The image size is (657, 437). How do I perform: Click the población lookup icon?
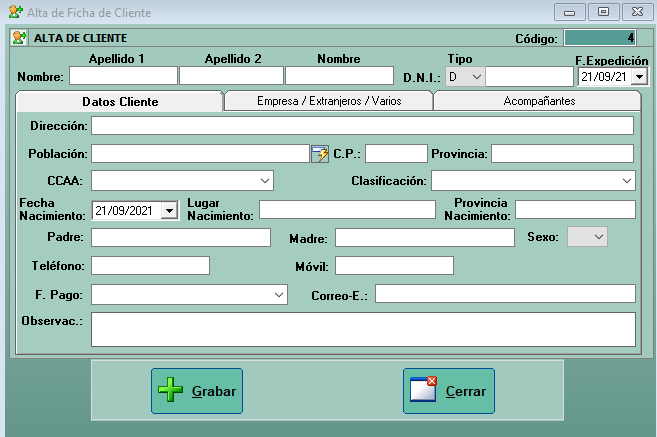coord(320,154)
